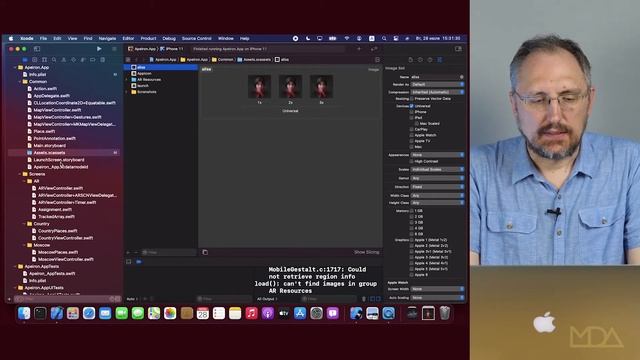Enable the Apple Watch devices checkbox
The width and height of the screenshot is (640, 360).
411,135
